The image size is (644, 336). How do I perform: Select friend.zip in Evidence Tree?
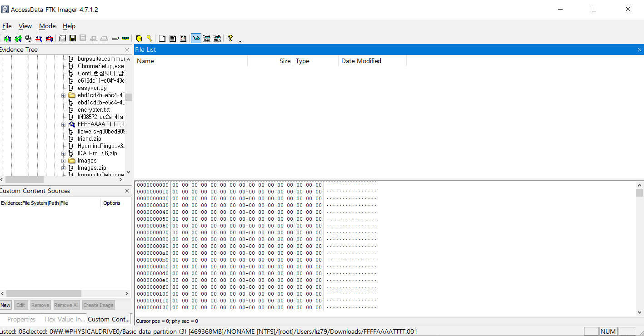(89, 139)
